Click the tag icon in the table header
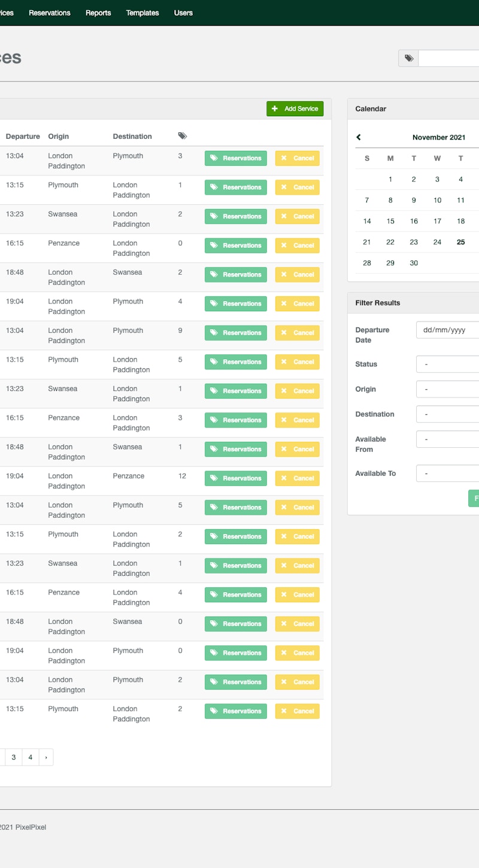The image size is (479, 868). [182, 136]
